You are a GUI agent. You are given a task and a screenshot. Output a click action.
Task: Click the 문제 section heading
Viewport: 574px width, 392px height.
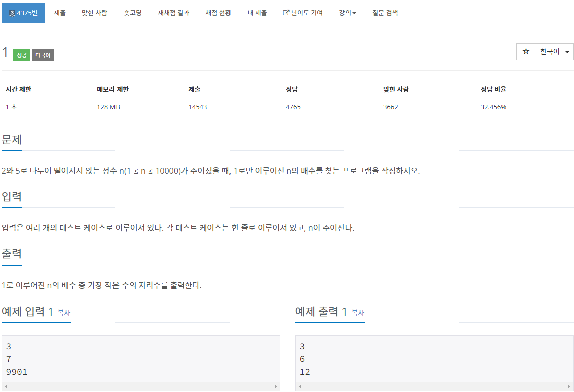12,140
